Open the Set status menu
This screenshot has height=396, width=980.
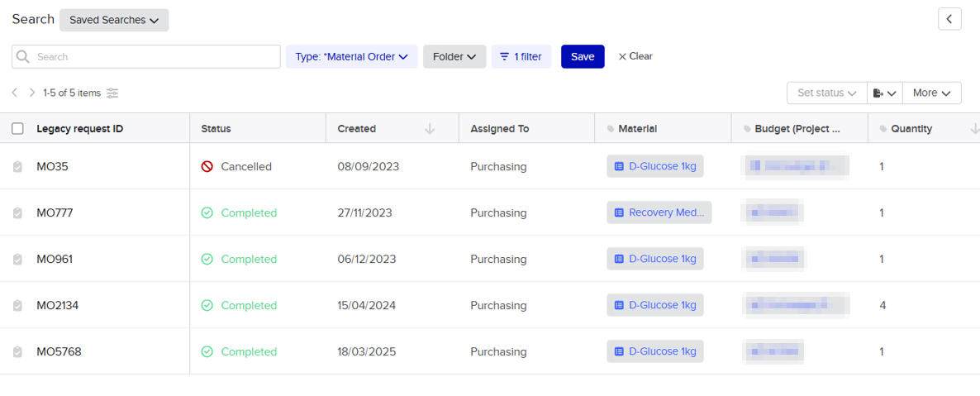[826, 93]
